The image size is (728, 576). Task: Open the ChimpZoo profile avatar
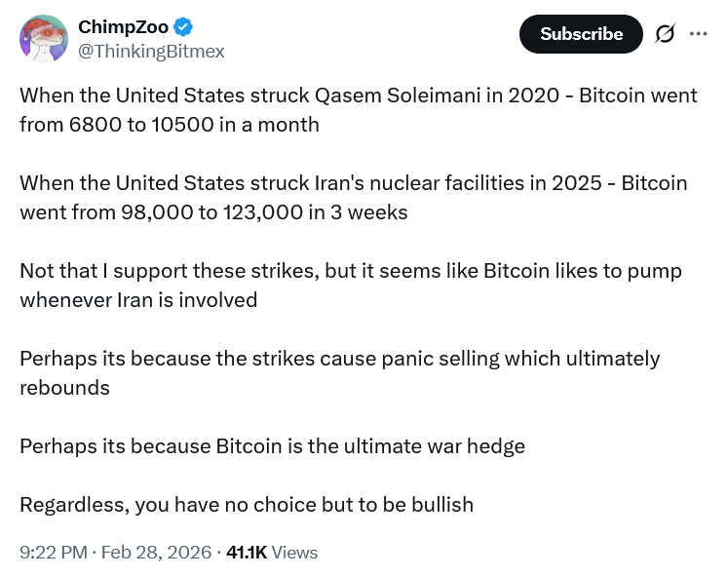[x=44, y=39]
